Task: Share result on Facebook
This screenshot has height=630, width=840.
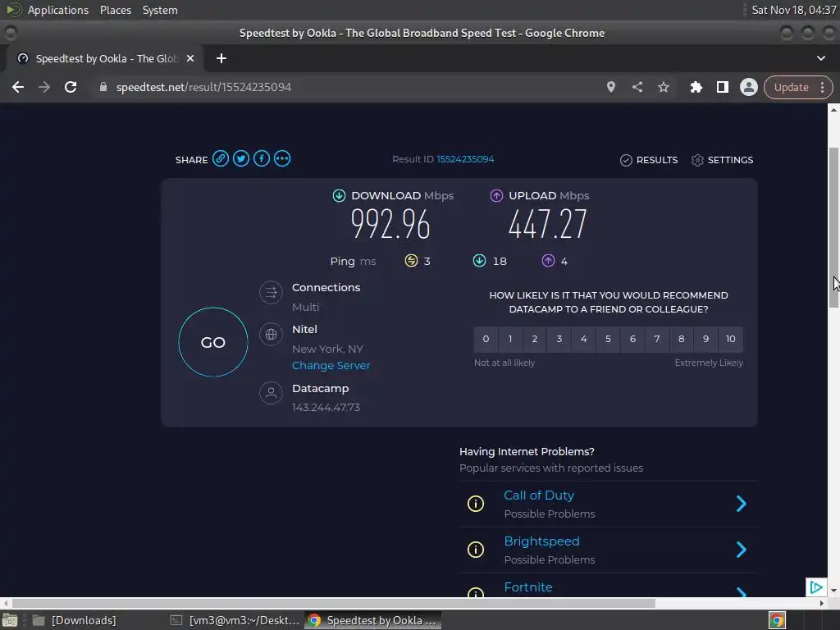Action: click(x=262, y=158)
